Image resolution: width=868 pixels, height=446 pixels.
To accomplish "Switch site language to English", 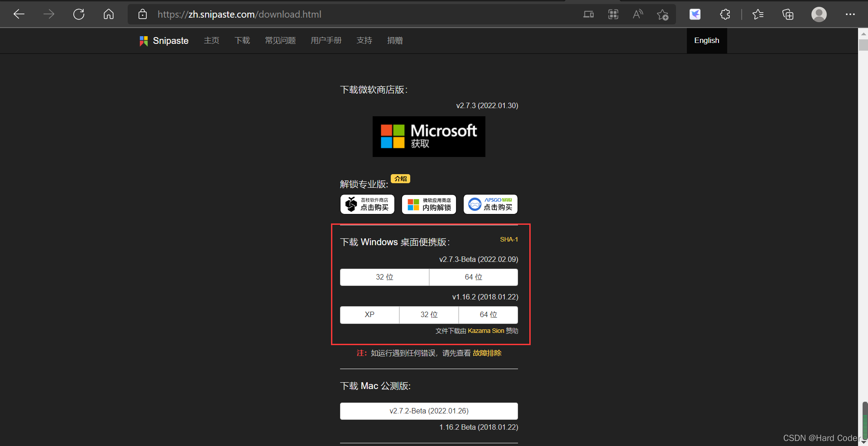I will (707, 41).
